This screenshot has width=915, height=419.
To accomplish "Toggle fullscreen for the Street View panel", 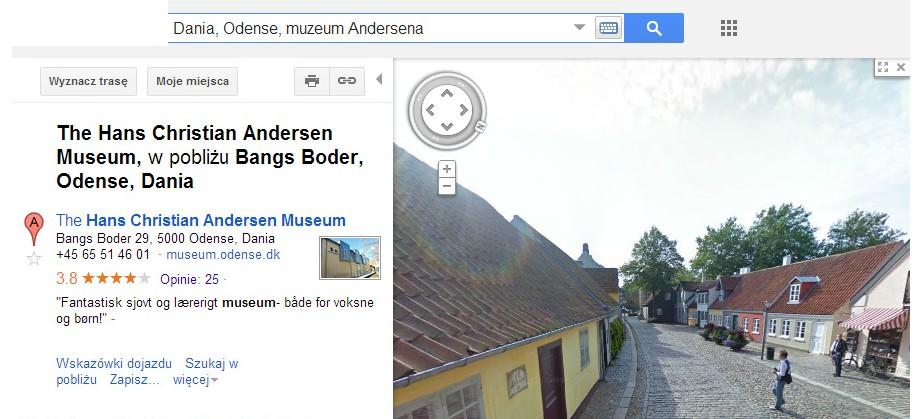I will point(883,67).
